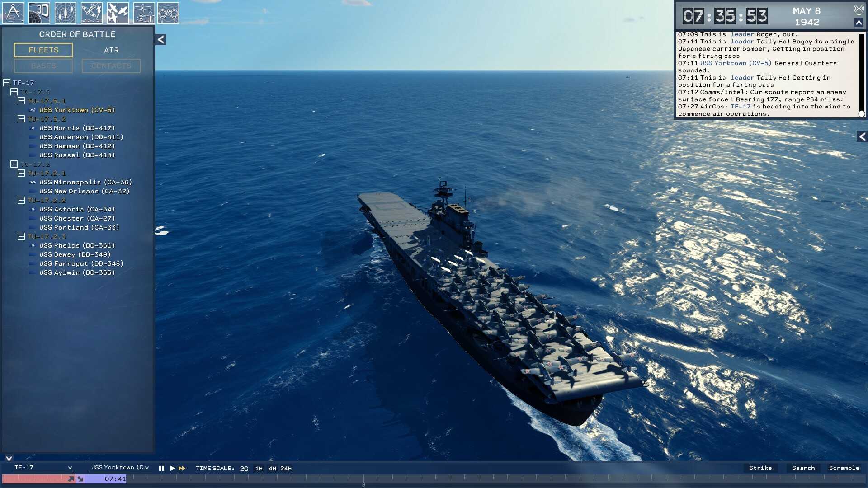
Task: Select the binoculars lookout view
Action: (x=170, y=13)
